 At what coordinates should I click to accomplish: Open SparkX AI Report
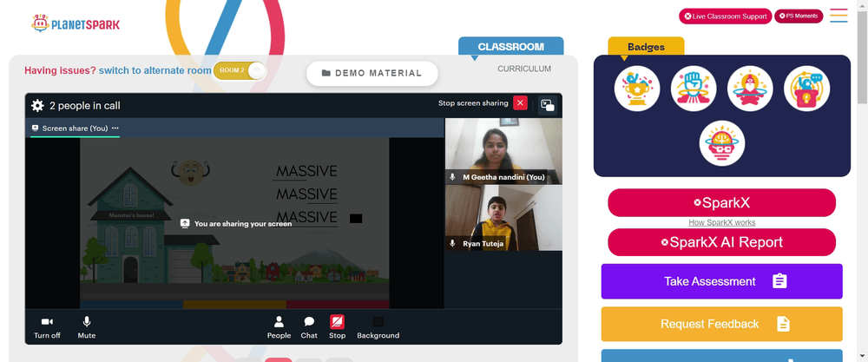[x=722, y=242]
